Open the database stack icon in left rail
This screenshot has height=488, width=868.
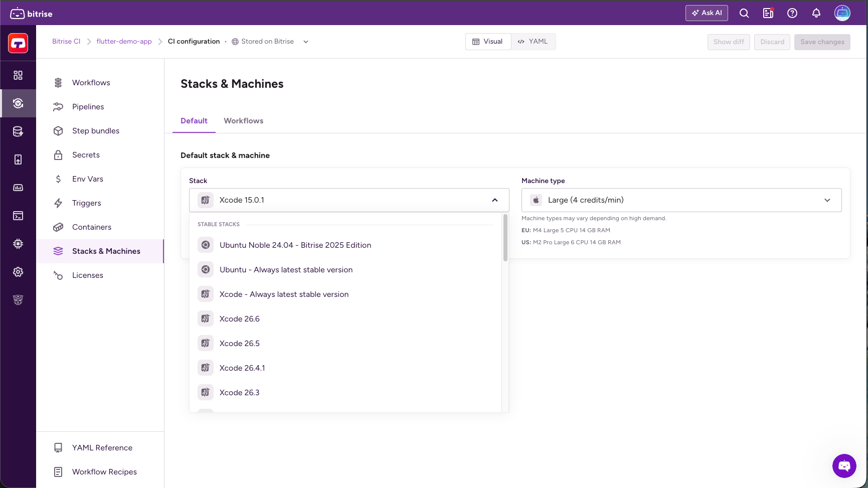point(18,131)
